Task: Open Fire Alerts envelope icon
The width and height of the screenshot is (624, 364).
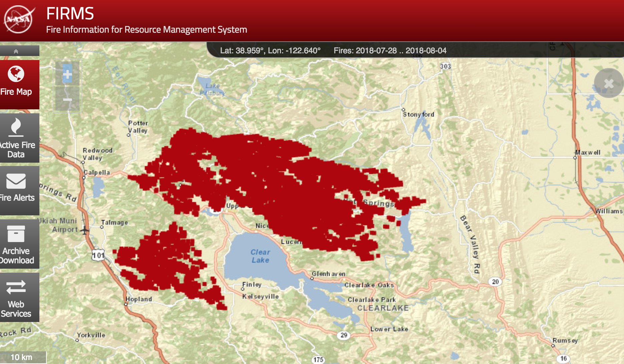Action: [x=16, y=181]
